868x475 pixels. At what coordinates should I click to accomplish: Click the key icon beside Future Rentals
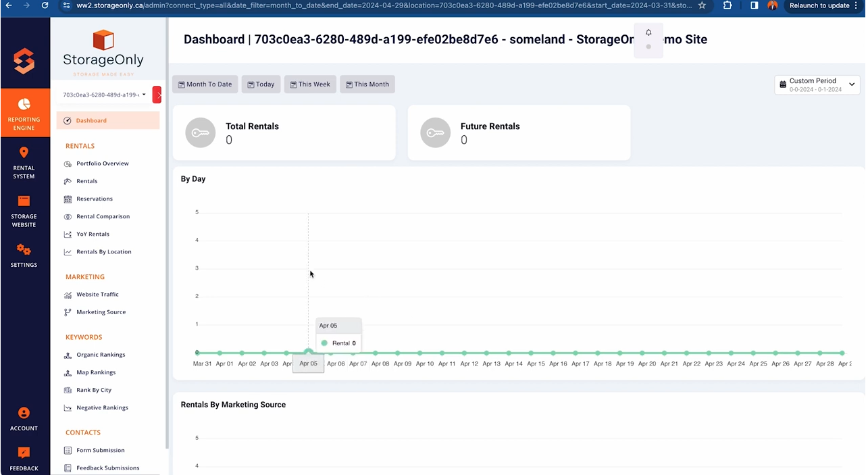(x=435, y=133)
